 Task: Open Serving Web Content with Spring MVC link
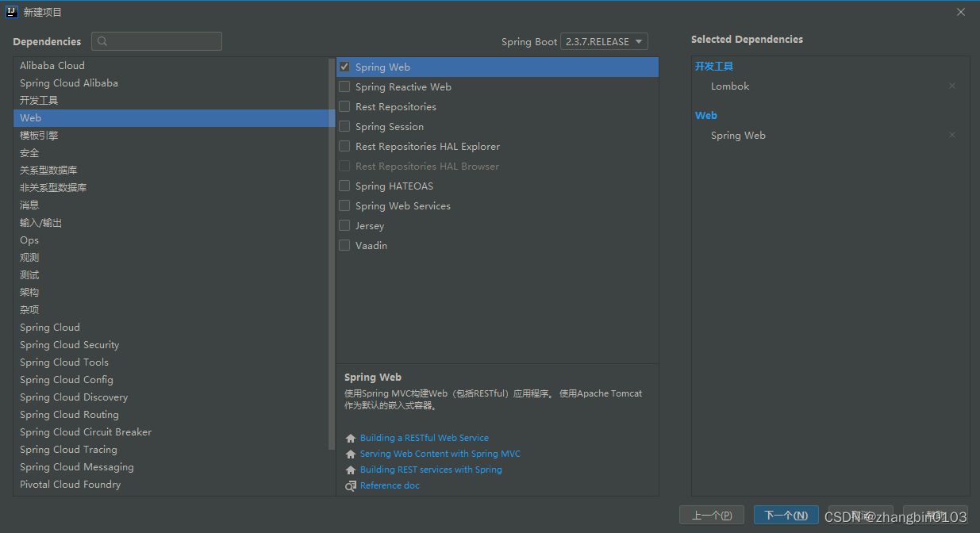click(440, 454)
